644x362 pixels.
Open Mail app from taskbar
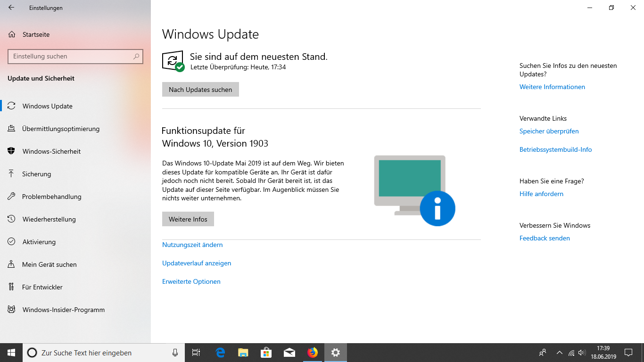coord(289,353)
